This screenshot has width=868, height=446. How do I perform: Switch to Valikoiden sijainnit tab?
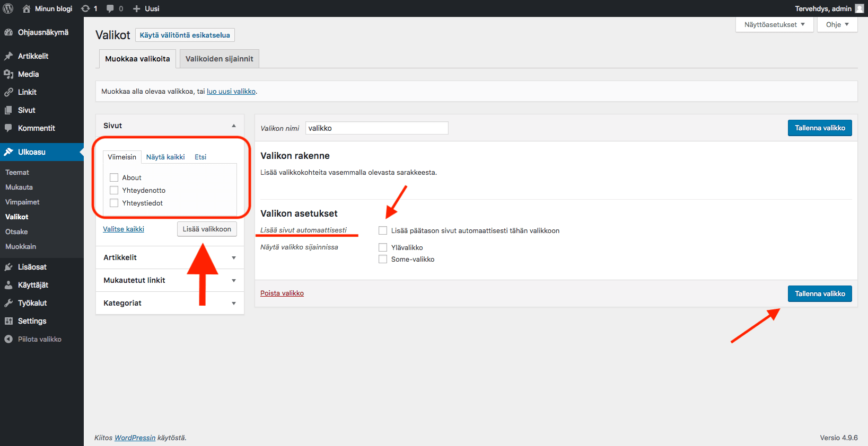(x=220, y=59)
